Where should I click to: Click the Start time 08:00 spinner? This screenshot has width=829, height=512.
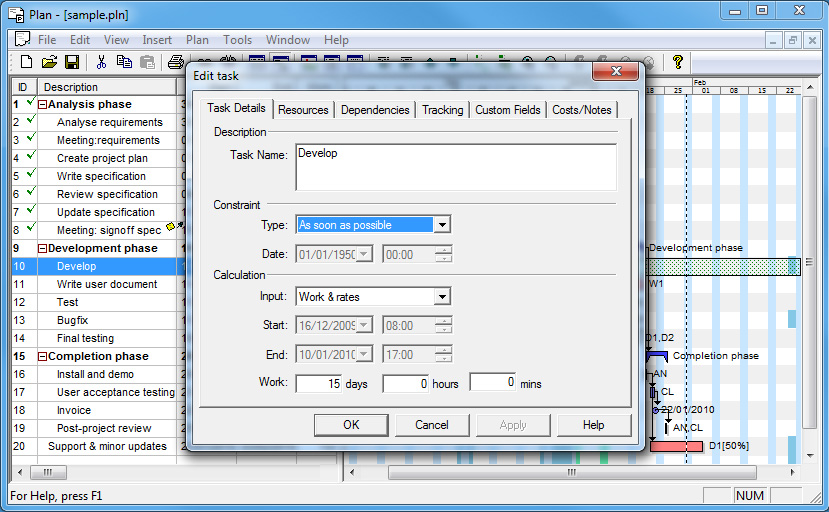[x=444, y=325]
